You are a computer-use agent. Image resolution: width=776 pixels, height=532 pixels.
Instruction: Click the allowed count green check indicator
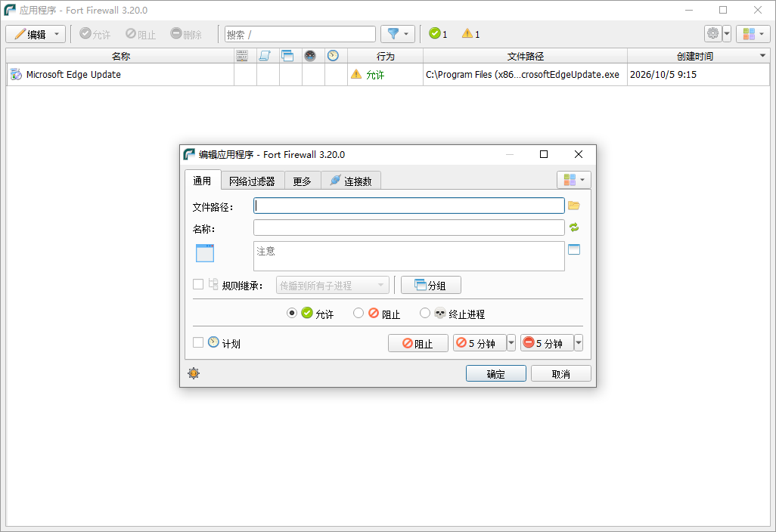click(438, 33)
